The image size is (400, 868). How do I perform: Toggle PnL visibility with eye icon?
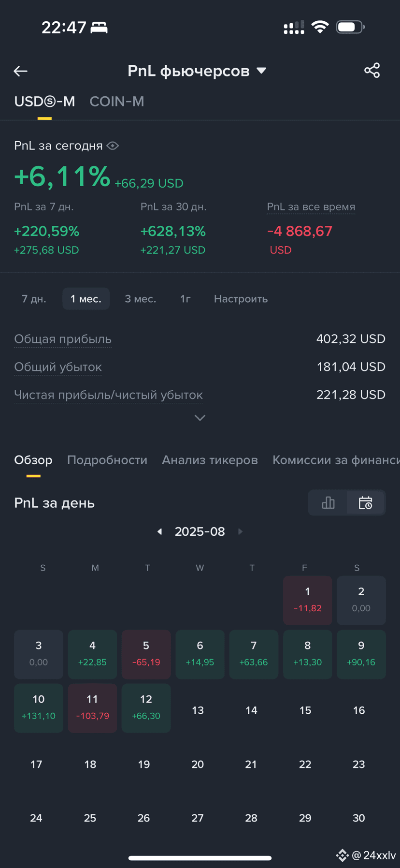pyautogui.click(x=113, y=146)
